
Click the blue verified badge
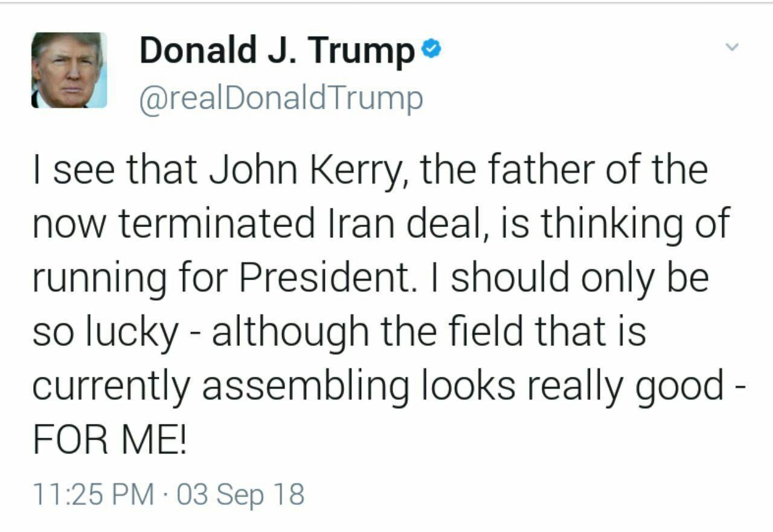pos(431,48)
